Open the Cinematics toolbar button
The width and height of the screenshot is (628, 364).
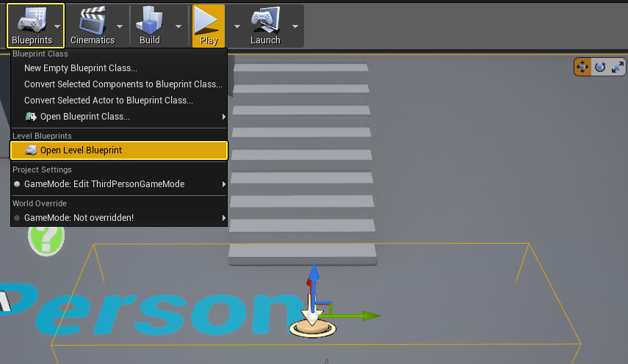tap(93, 26)
